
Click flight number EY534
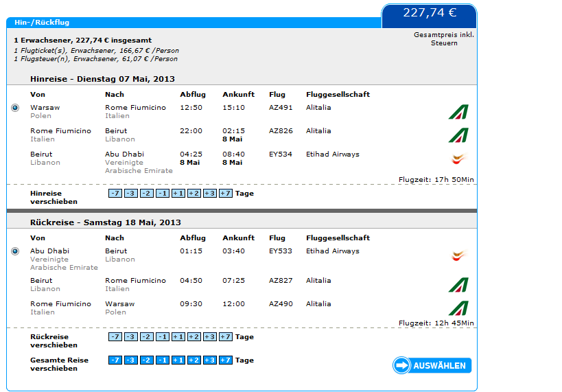pos(280,154)
